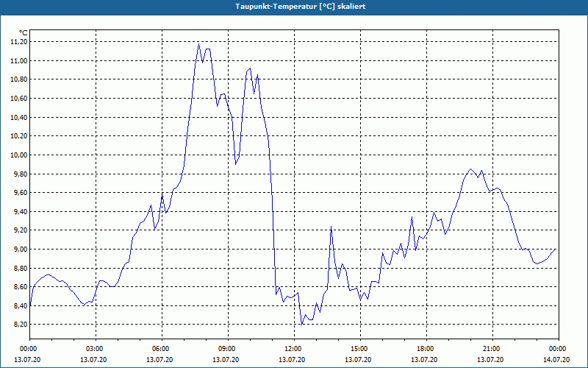Pick the 9,00 y-axis label
The height and width of the screenshot is (368, 588).
pyautogui.click(x=21, y=250)
